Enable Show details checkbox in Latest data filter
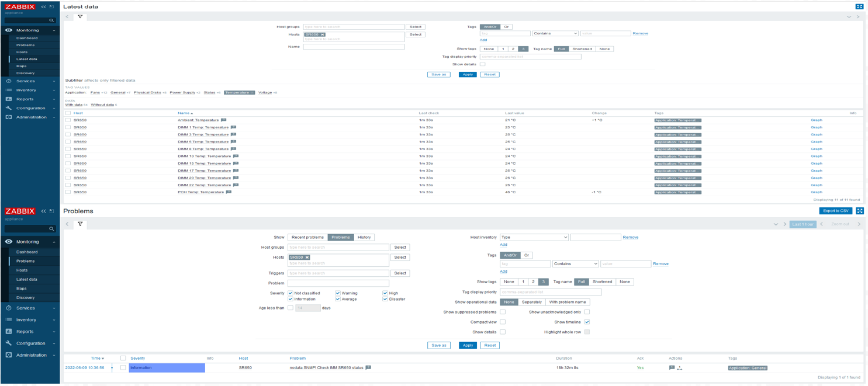The height and width of the screenshot is (386, 868). tap(482, 64)
